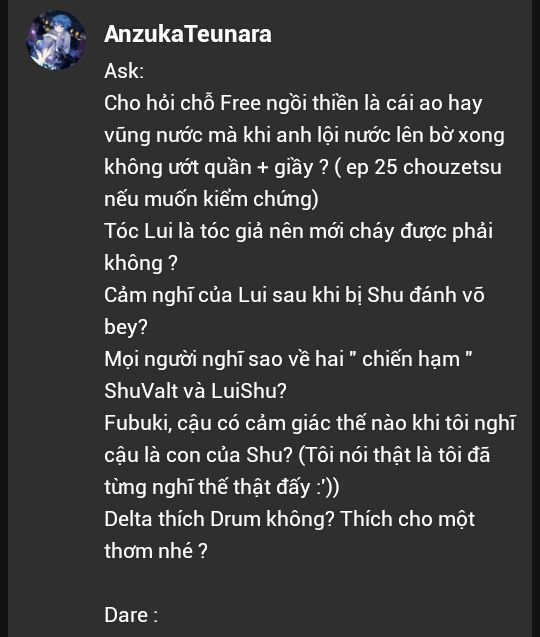Select the line starting "Cho hỏi chỗ Free"
This screenshot has width=540, height=637.
293,103
